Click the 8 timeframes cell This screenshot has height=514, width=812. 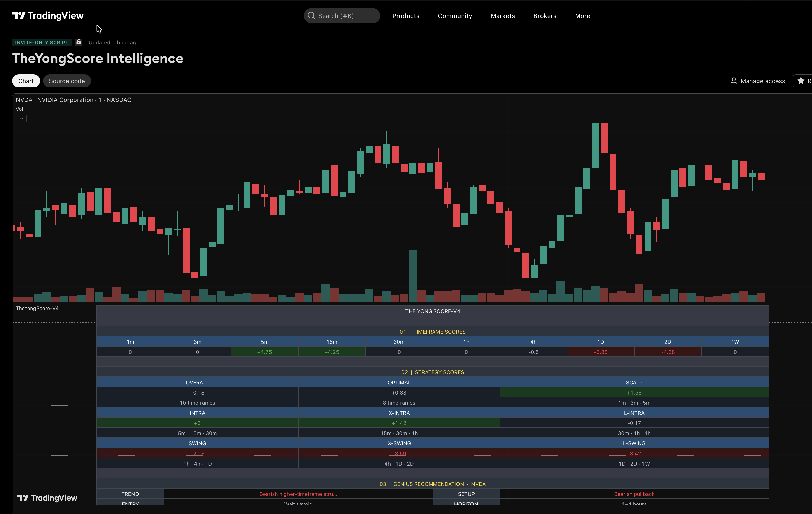[399, 403]
